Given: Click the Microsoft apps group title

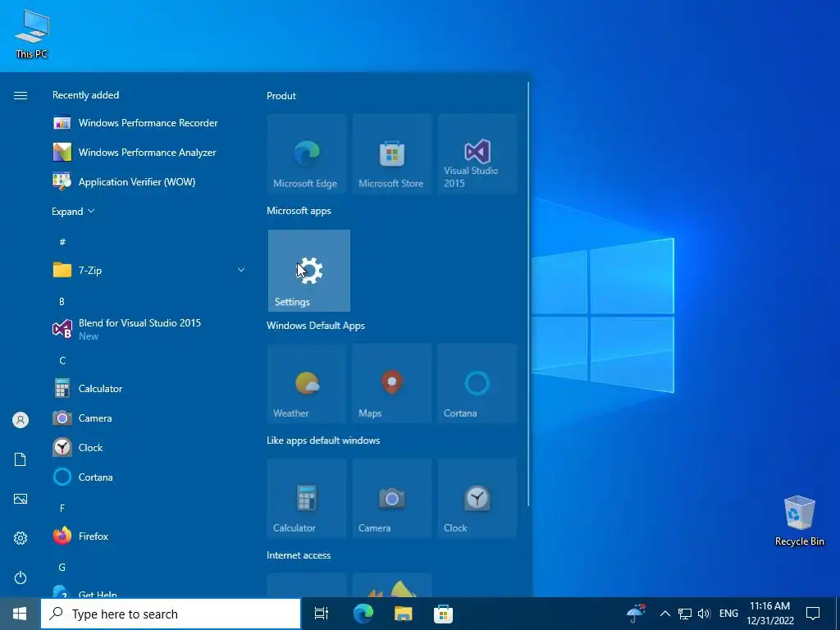Looking at the screenshot, I should click(299, 211).
